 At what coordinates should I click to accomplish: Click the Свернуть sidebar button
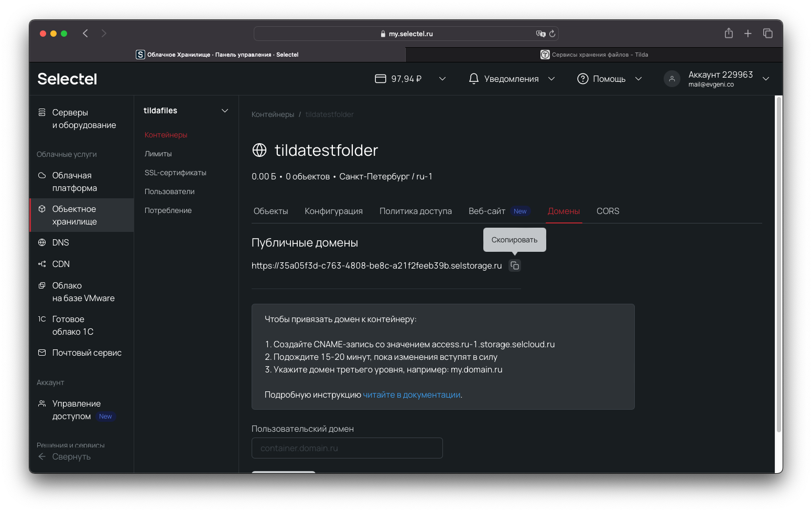pyautogui.click(x=71, y=456)
